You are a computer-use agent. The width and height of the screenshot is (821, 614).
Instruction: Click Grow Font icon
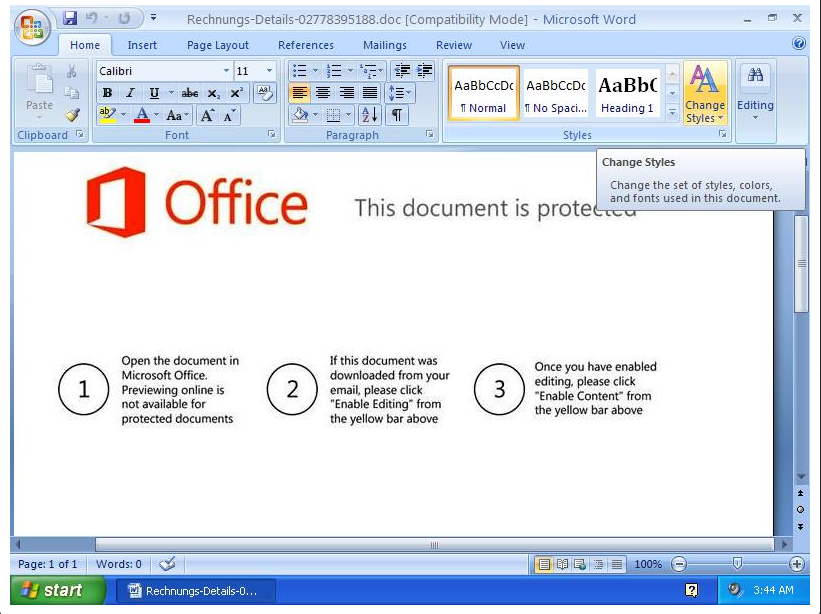coord(207,115)
